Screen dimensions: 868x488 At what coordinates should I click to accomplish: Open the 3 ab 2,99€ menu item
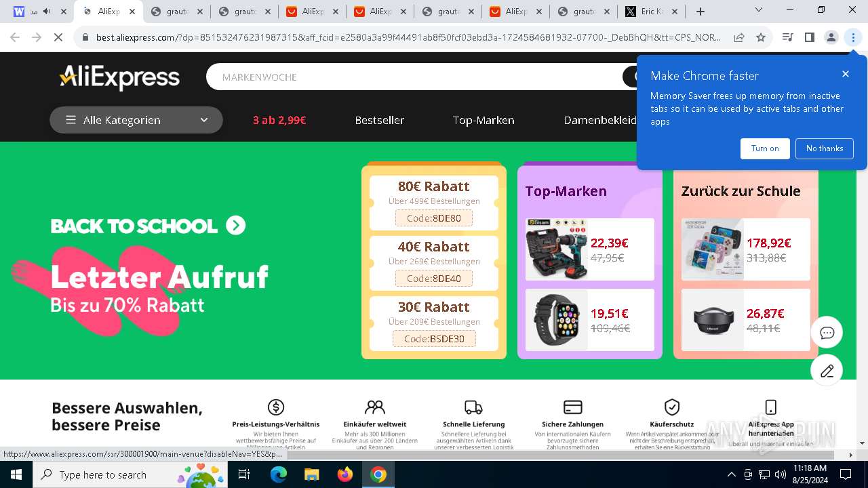pyautogui.click(x=279, y=120)
